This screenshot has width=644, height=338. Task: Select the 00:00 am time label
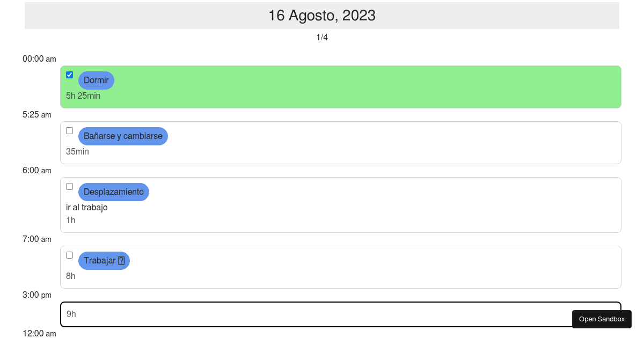39,59
